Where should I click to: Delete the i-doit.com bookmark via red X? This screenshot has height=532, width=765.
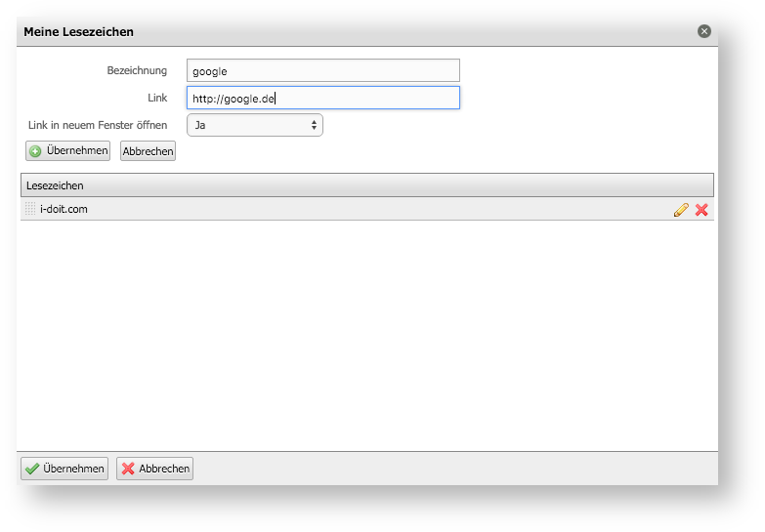coord(701,210)
